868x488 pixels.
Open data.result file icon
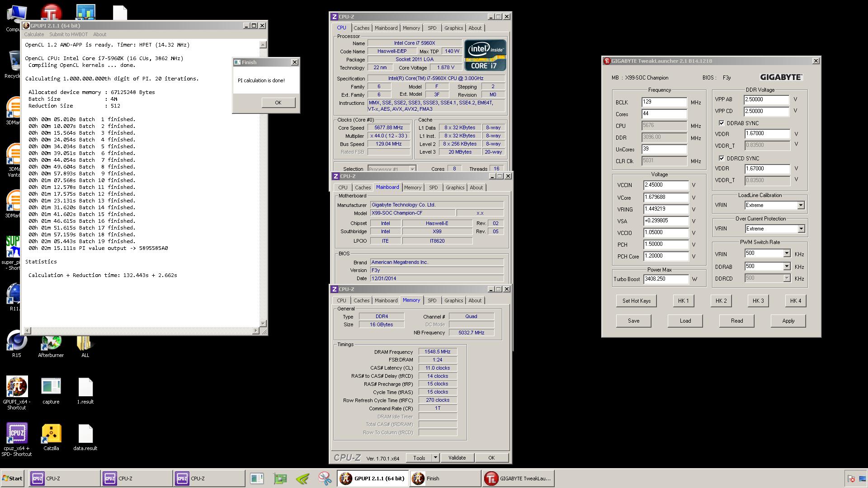[85, 437]
